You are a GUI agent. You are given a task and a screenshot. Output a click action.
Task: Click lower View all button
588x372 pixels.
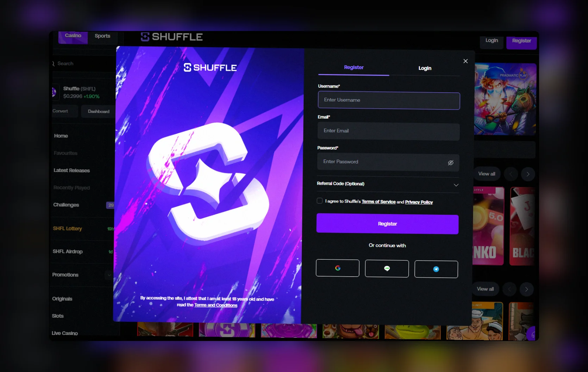click(485, 289)
